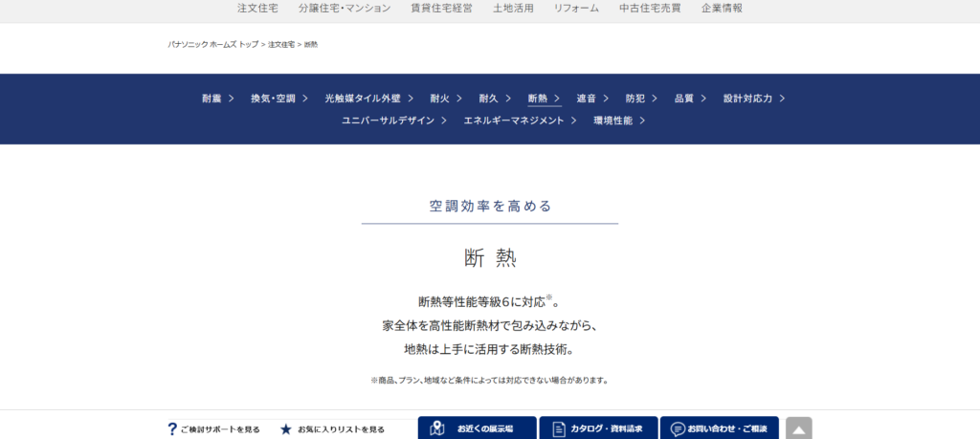Open リフォーム in the top menu
This screenshot has width=980, height=439.
pyautogui.click(x=576, y=8)
